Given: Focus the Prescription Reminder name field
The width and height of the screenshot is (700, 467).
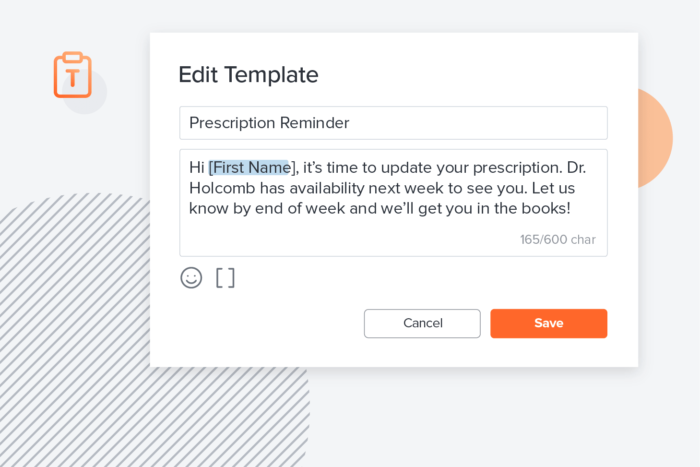Looking at the screenshot, I should tap(393, 123).
